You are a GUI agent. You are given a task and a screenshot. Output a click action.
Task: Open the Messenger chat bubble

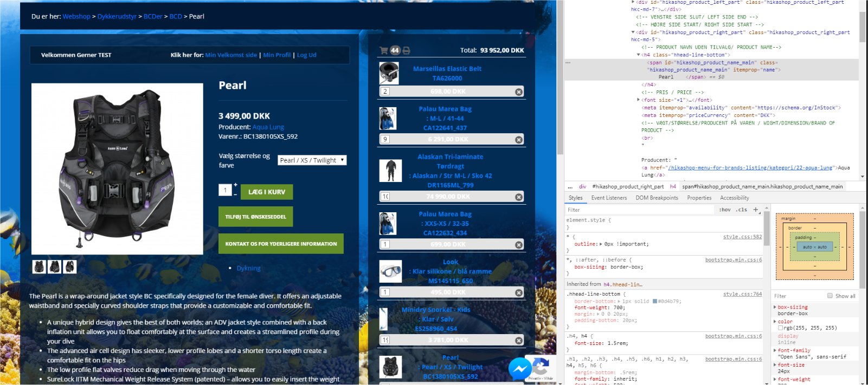pos(520,369)
